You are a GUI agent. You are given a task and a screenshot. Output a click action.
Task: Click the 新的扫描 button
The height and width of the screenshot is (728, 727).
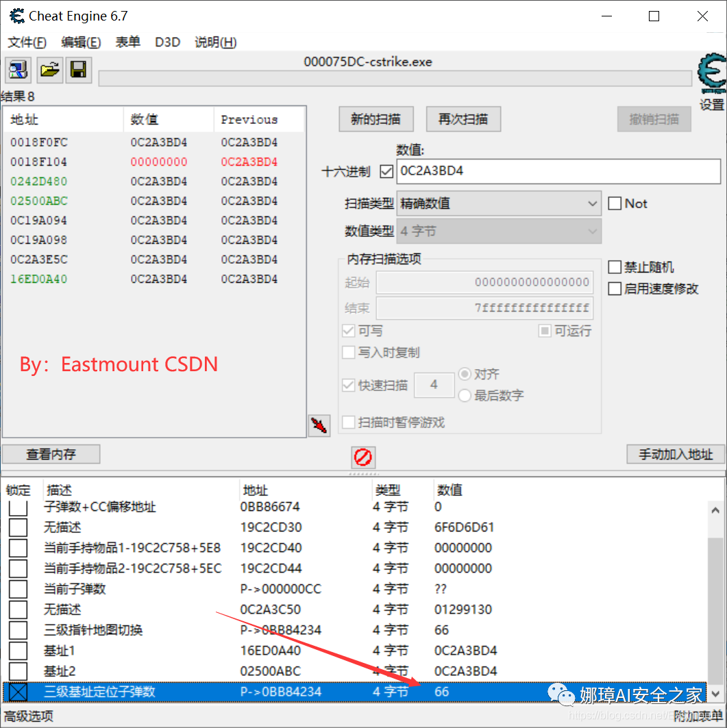coord(375,119)
